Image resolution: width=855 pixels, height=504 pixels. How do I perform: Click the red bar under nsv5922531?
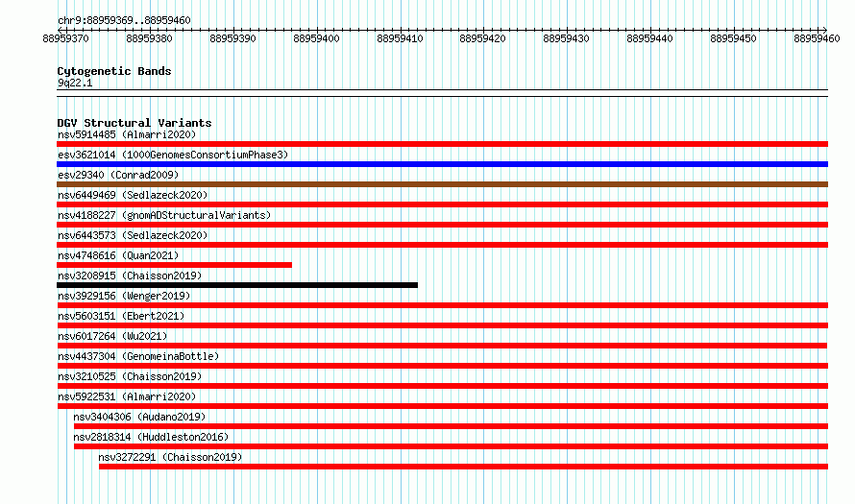click(442, 406)
